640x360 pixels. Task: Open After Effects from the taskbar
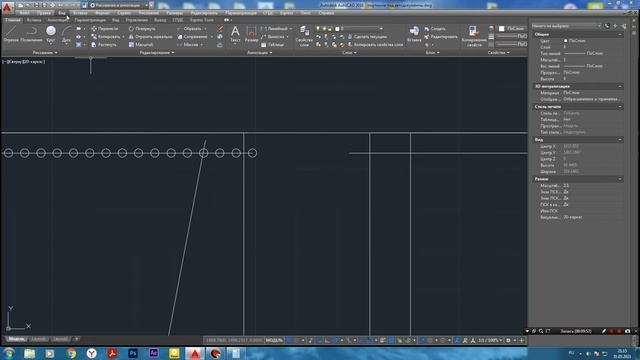[x=153, y=353]
